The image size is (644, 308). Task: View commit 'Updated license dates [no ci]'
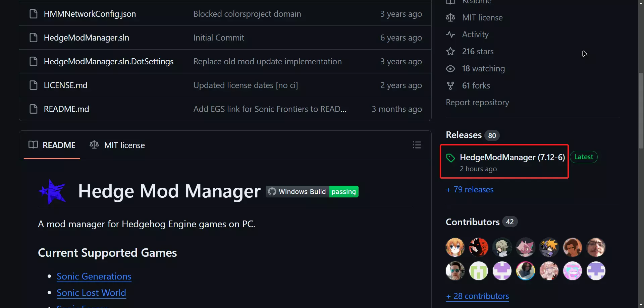pyautogui.click(x=246, y=85)
